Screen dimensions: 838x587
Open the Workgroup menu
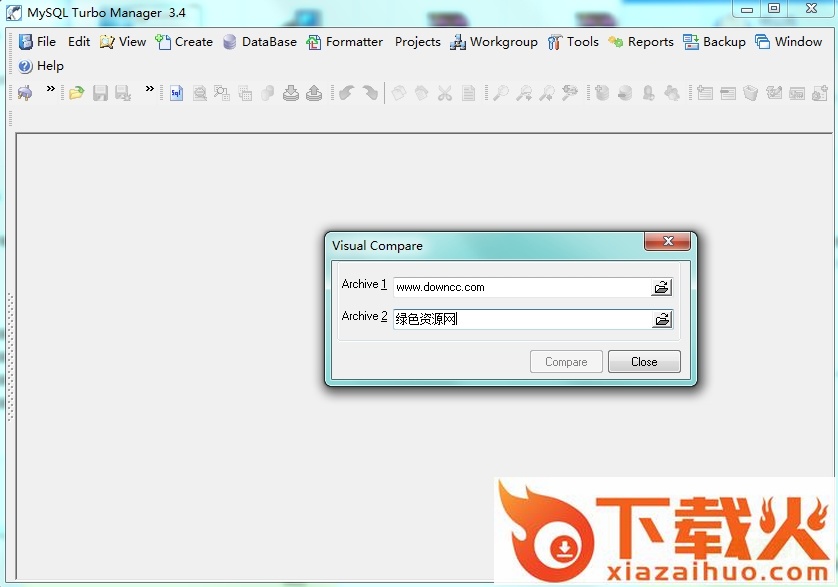493,42
